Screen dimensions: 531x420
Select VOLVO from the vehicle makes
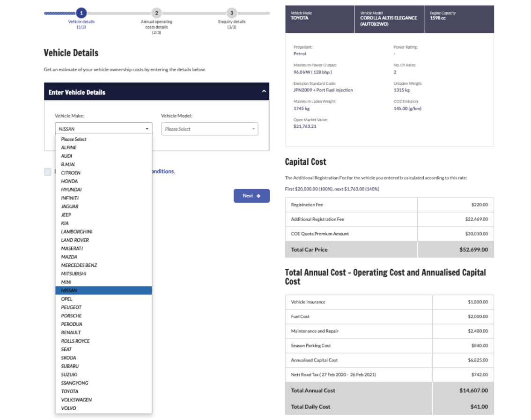(x=68, y=408)
